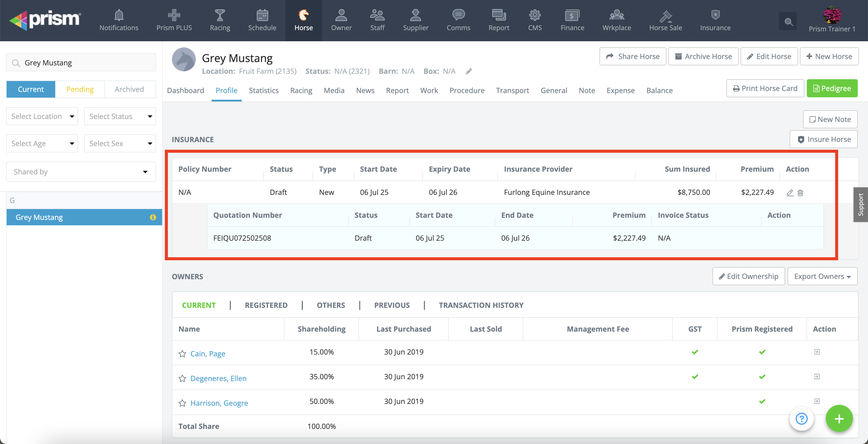This screenshot has height=444, width=868.
Task: Click the info icon on the Grey Mustang list item
Action: (153, 217)
